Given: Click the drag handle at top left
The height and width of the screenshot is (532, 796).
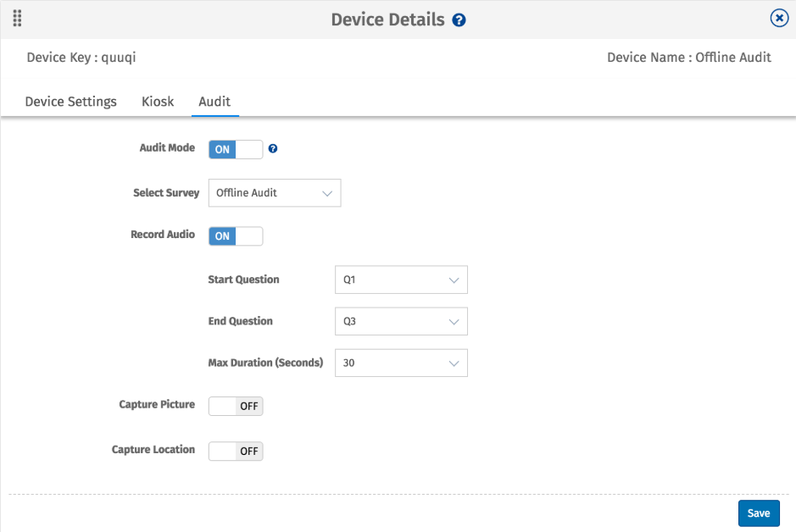Looking at the screenshot, I should 17,17.
